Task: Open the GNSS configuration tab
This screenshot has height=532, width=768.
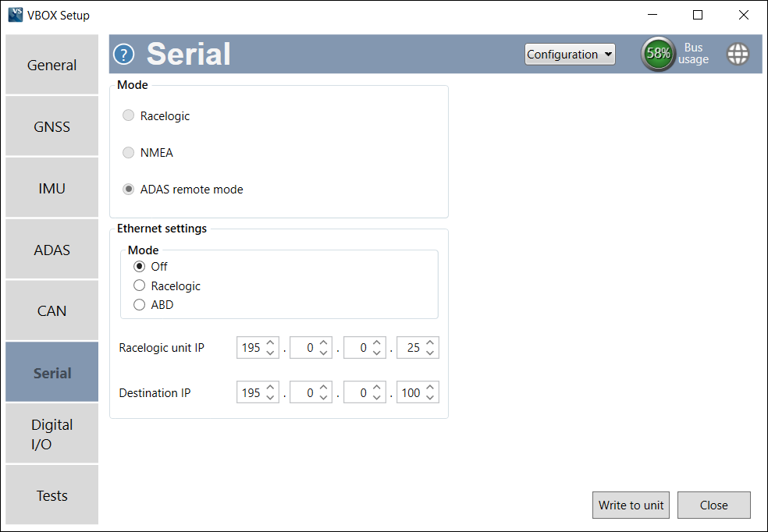Action: pos(52,126)
